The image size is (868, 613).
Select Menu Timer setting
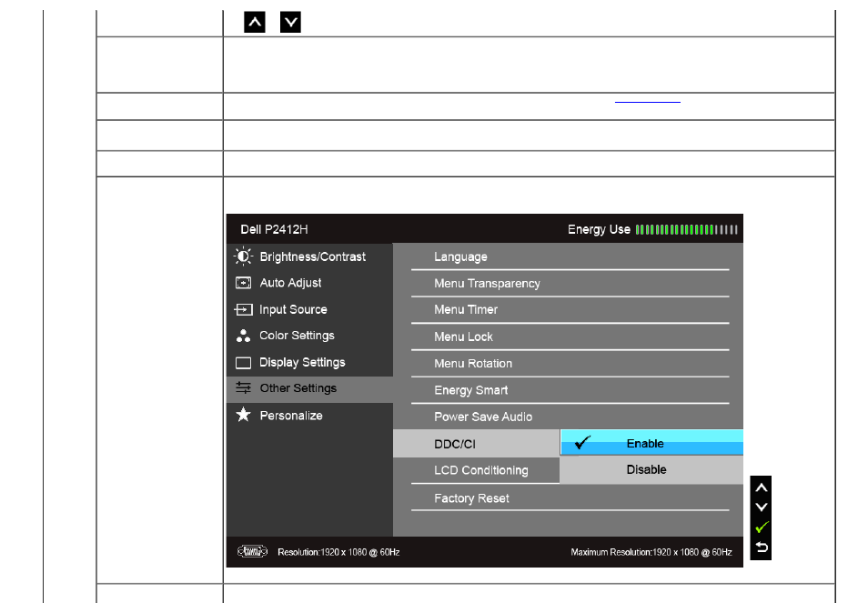570,310
